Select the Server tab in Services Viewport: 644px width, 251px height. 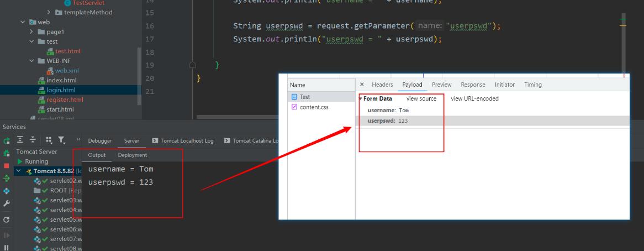tap(131, 140)
